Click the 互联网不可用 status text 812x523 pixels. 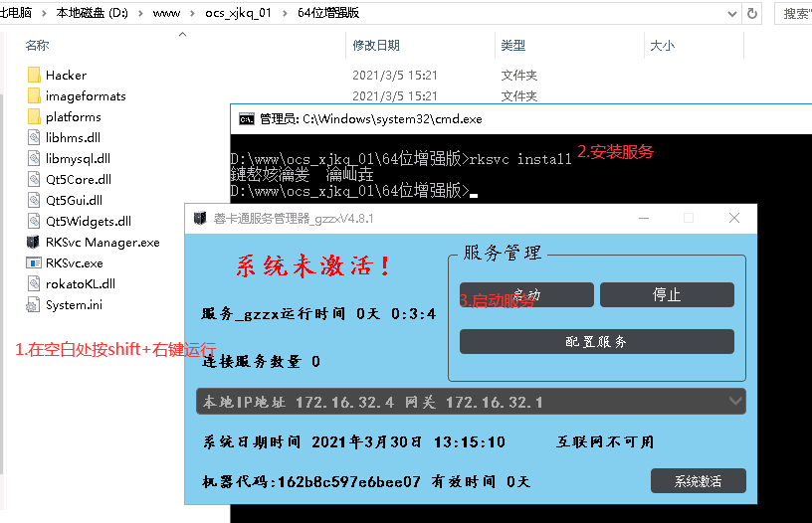(605, 441)
